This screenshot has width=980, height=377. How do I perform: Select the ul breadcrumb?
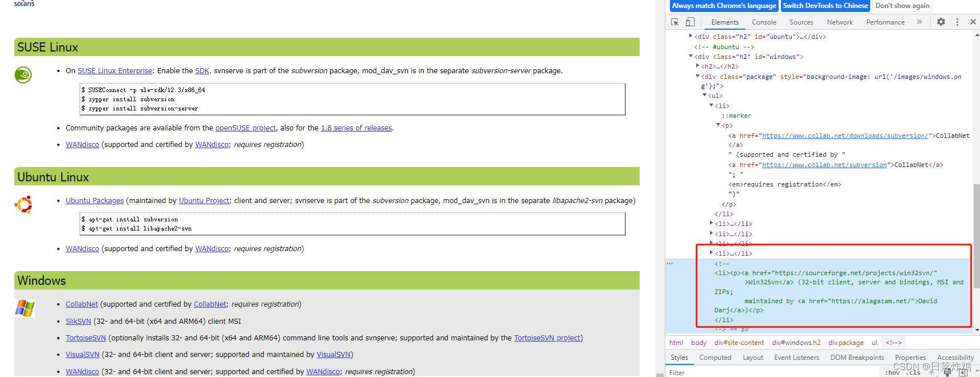tap(874, 343)
